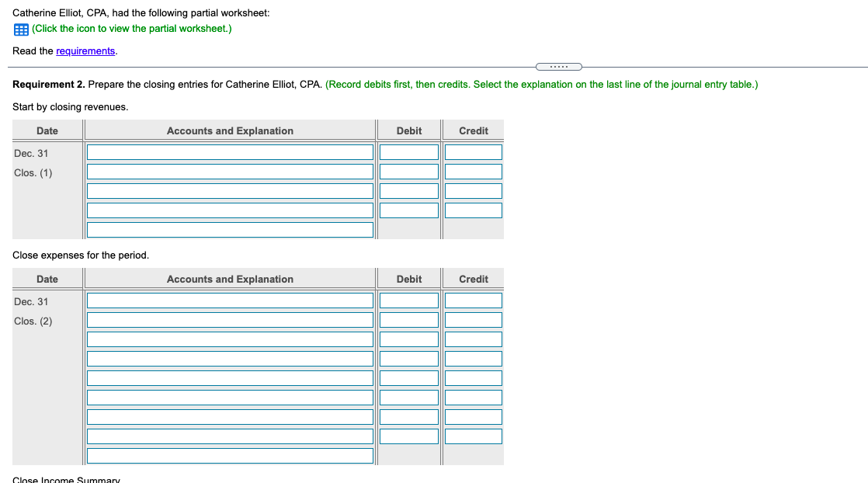Click the fourth credit field under Clos. (1)

(472, 210)
